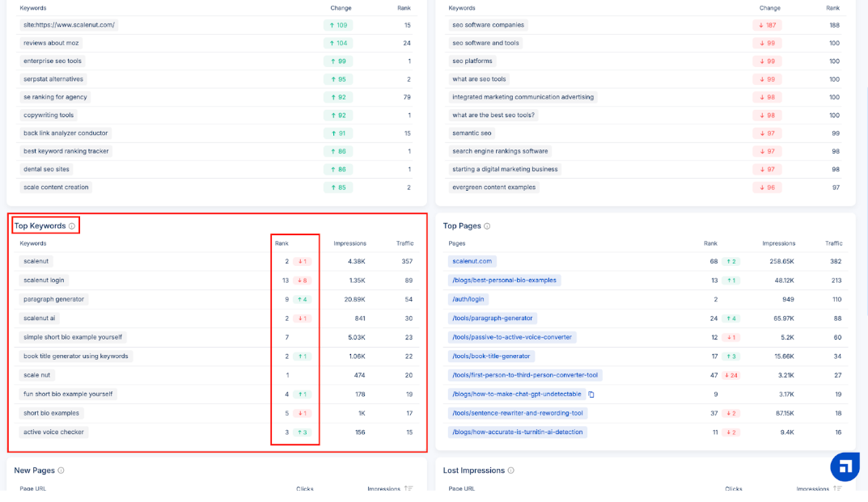Image resolution: width=868 pixels, height=502 pixels.
Task: Click the 'seo software companies' keyword
Action: (x=488, y=25)
